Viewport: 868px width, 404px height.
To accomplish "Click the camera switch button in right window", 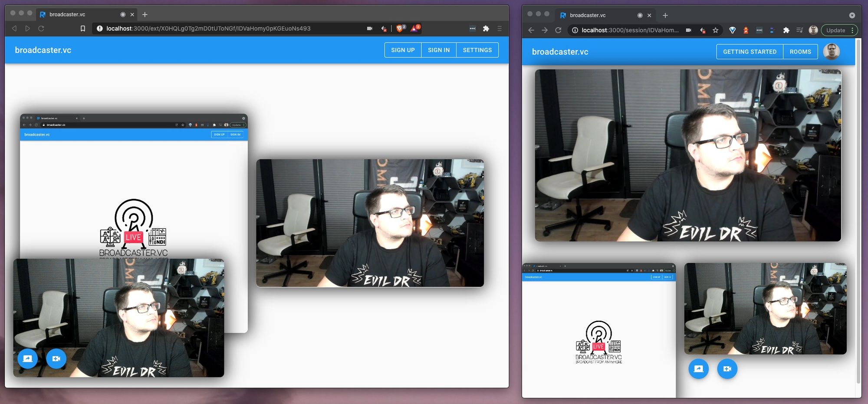I will coord(727,369).
